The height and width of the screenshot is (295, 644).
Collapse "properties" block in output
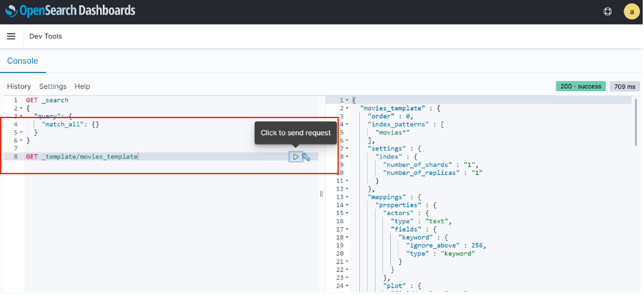click(347, 205)
